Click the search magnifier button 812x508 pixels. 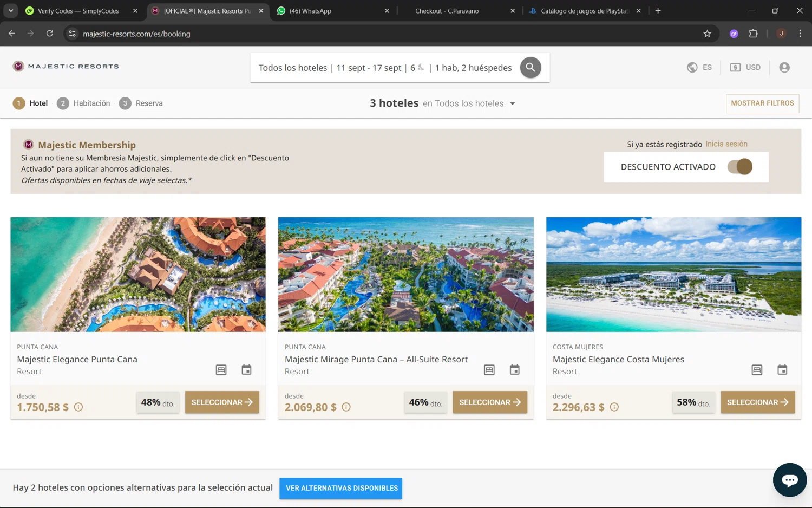[x=531, y=68]
